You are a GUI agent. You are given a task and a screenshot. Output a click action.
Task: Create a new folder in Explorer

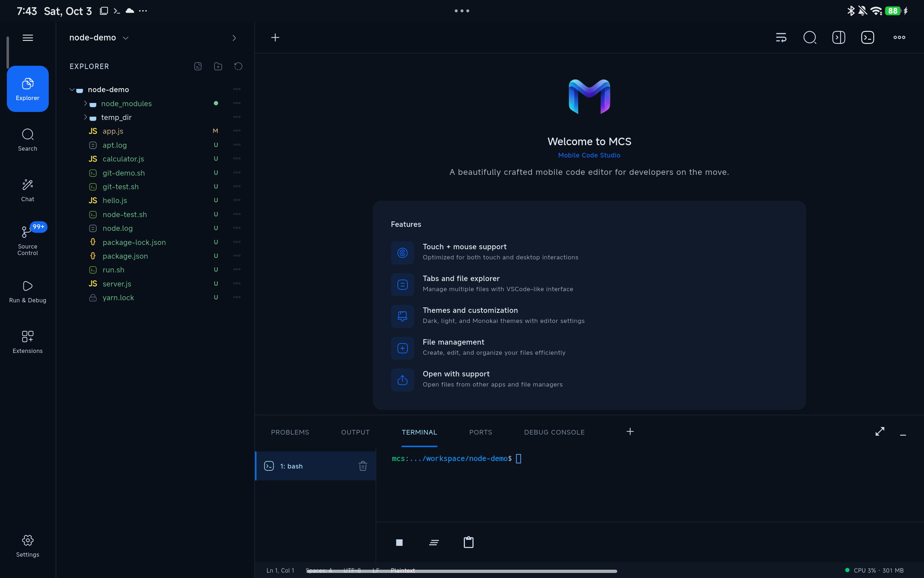[218, 66]
